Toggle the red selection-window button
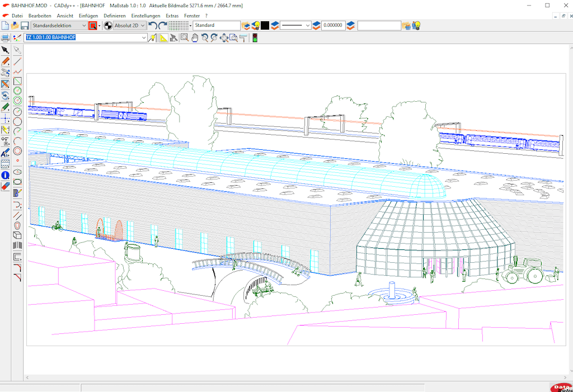This screenshot has width=573, height=392. (92, 26)
